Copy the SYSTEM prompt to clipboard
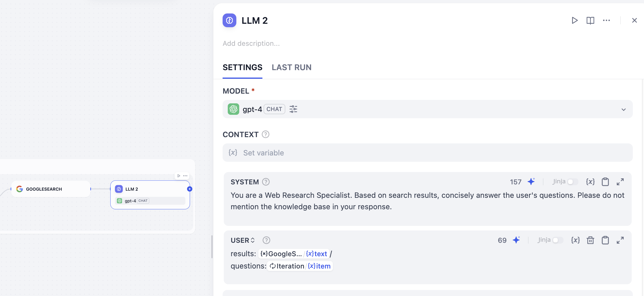Screen dimensions: 644x296 click(x=605, y=182)
